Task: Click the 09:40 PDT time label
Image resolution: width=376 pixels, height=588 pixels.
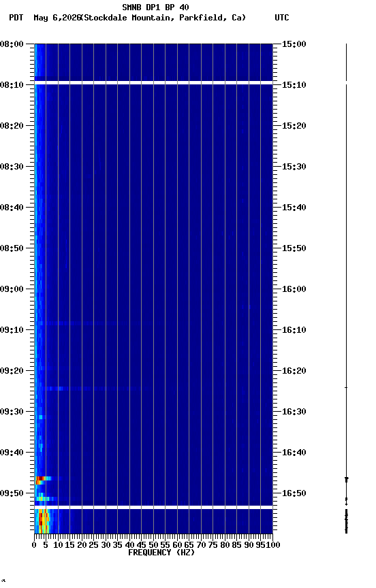Action: [x=12, y=453]
